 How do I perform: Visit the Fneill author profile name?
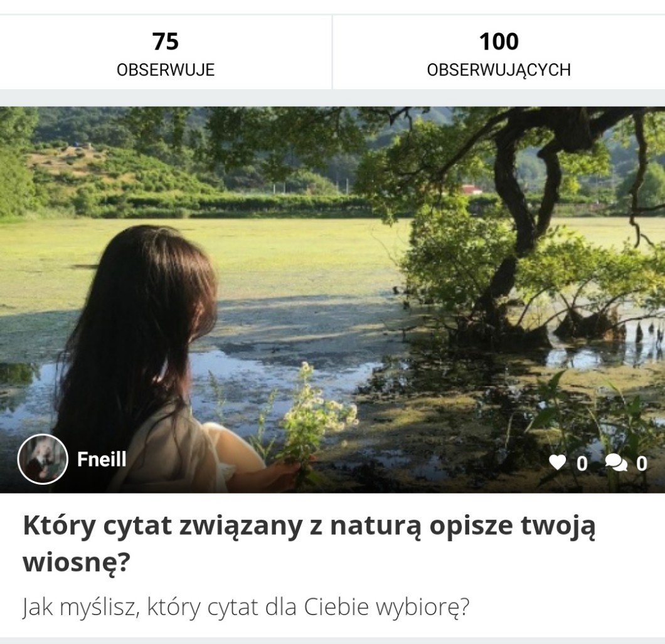(102, 459)
